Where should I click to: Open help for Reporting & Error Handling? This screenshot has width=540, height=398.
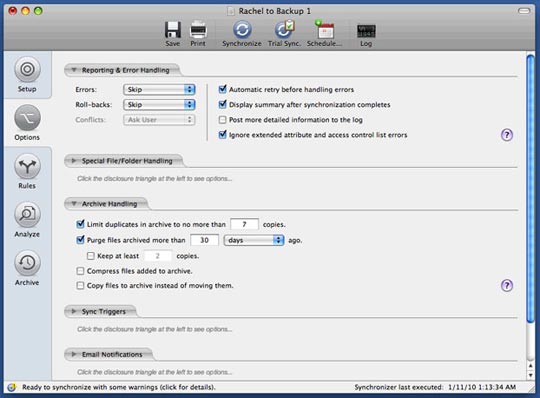[507, 135]
